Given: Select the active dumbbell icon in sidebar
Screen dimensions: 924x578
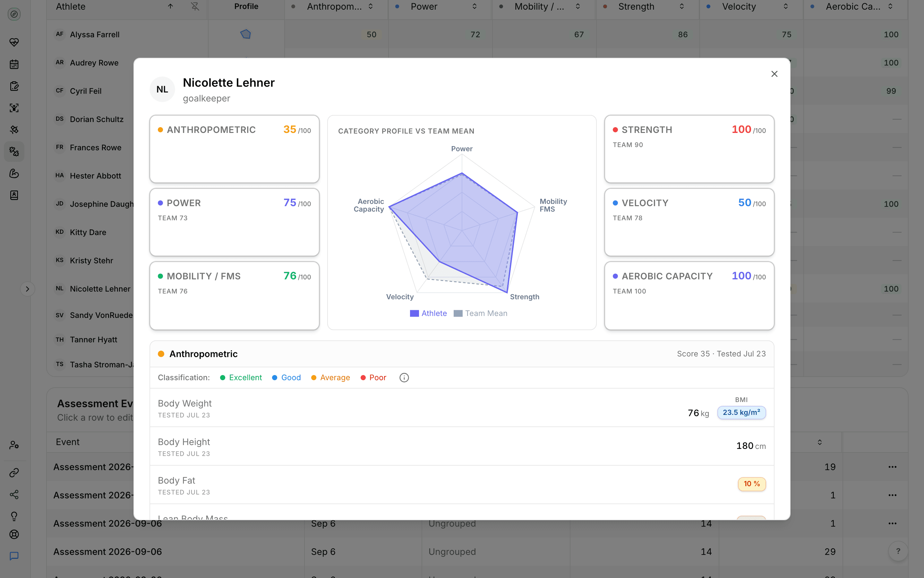Looking at the screenshot, I should (x=14, y=151).
